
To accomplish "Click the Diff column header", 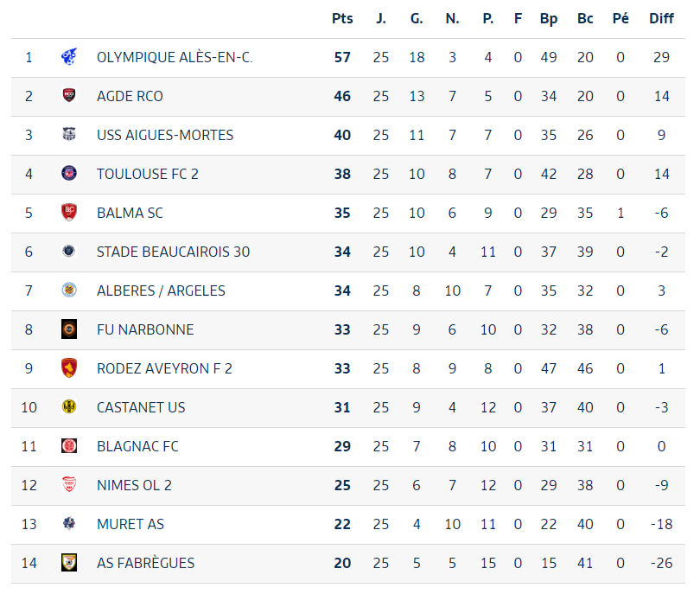I will [661, 18].
